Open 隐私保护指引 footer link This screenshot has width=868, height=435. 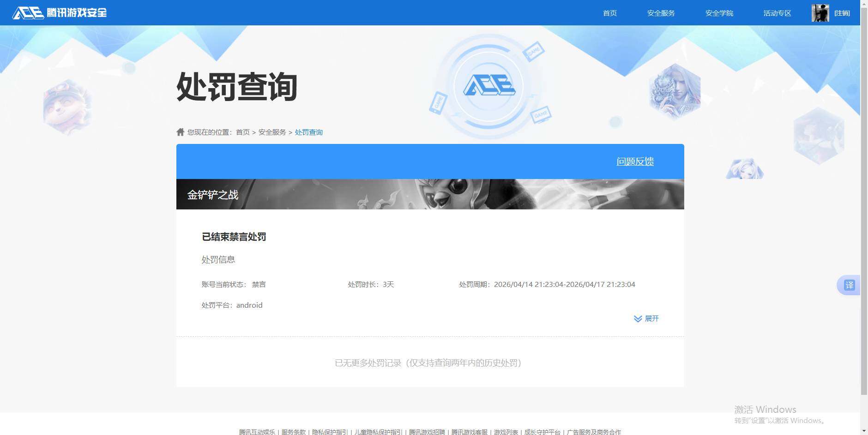(x=330, y=432)
